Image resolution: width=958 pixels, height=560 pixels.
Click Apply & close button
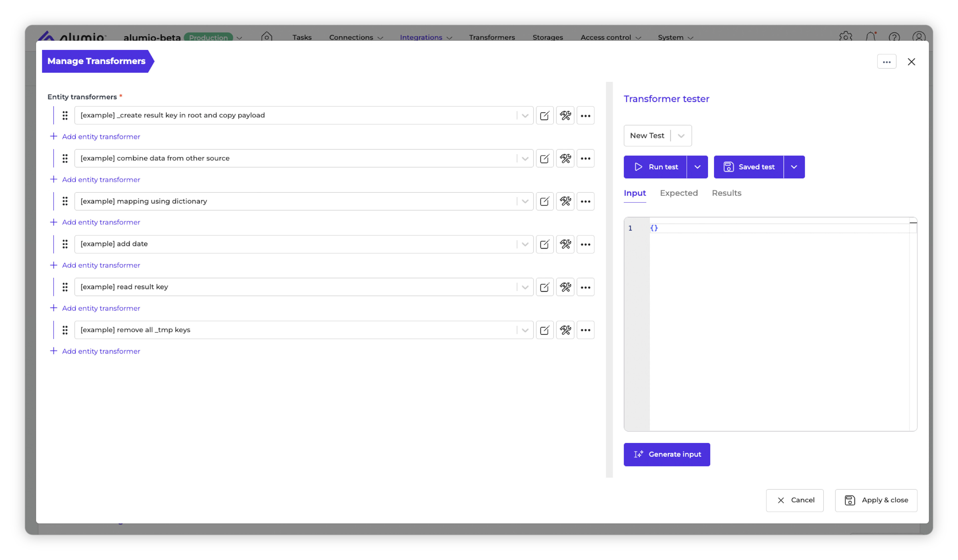point(876,500)
